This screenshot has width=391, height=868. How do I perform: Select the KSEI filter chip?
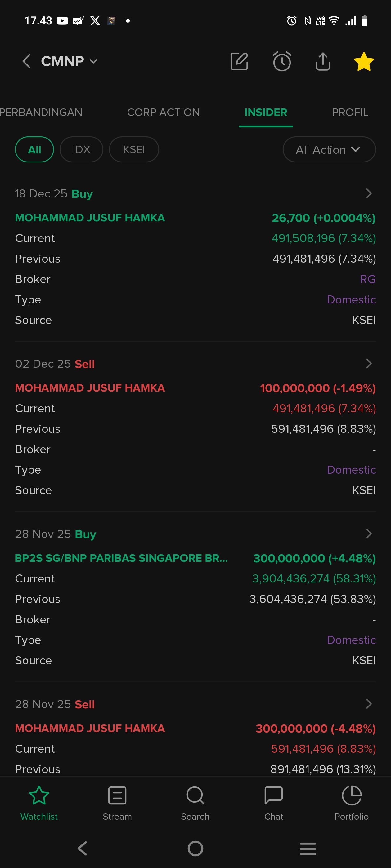click(134, 149)
